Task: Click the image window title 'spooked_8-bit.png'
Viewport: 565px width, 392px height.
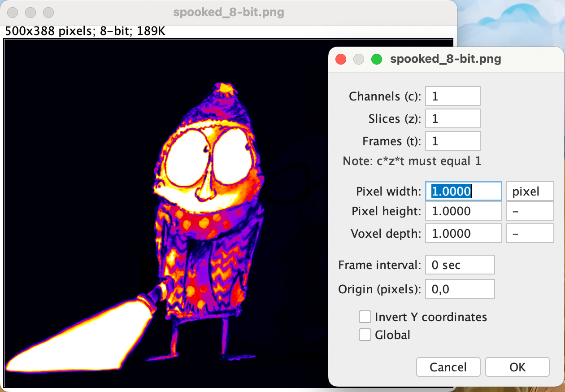Action: pyautogui.click(x=229, y=12)
